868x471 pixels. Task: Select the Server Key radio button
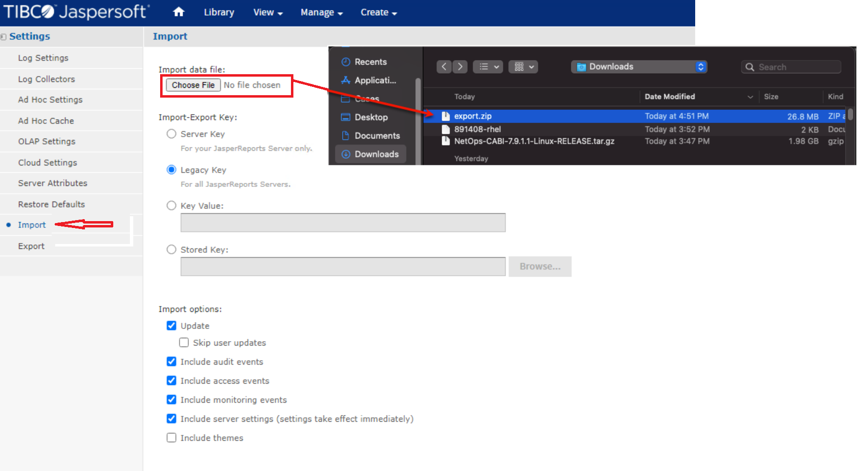171,134
